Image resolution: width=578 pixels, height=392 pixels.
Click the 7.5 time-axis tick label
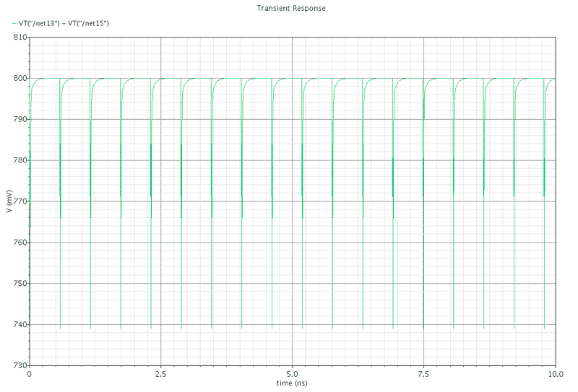tap(423, 375)
